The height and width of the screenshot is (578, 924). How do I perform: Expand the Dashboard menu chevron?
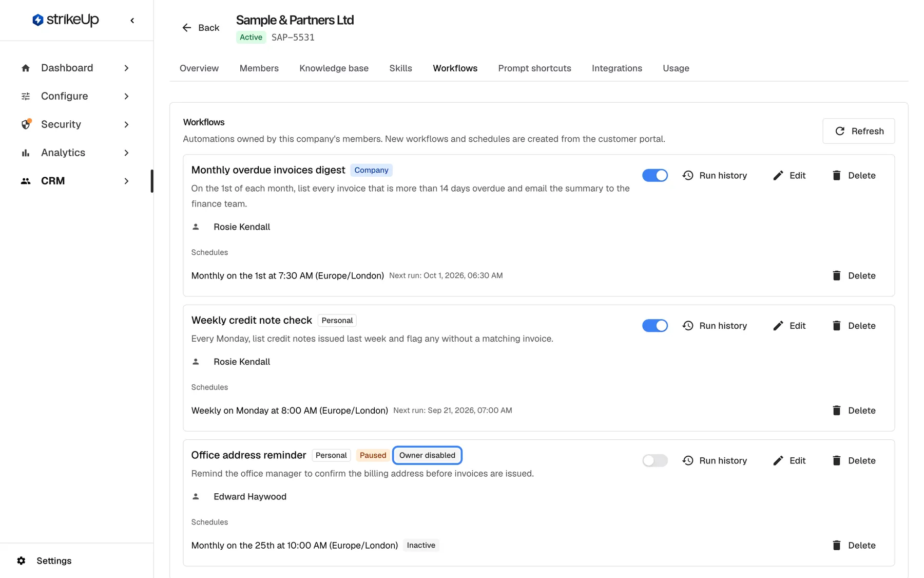(x=126, y=68)
